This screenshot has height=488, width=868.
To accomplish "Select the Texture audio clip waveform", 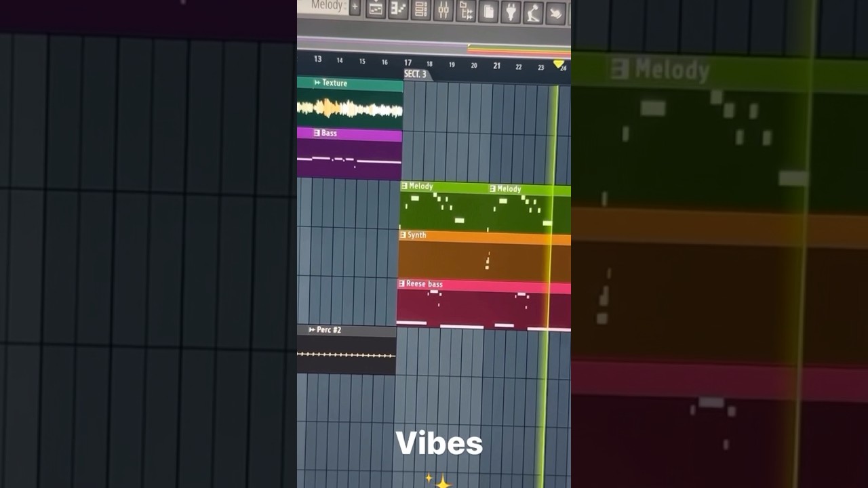I will coord(350,108).
